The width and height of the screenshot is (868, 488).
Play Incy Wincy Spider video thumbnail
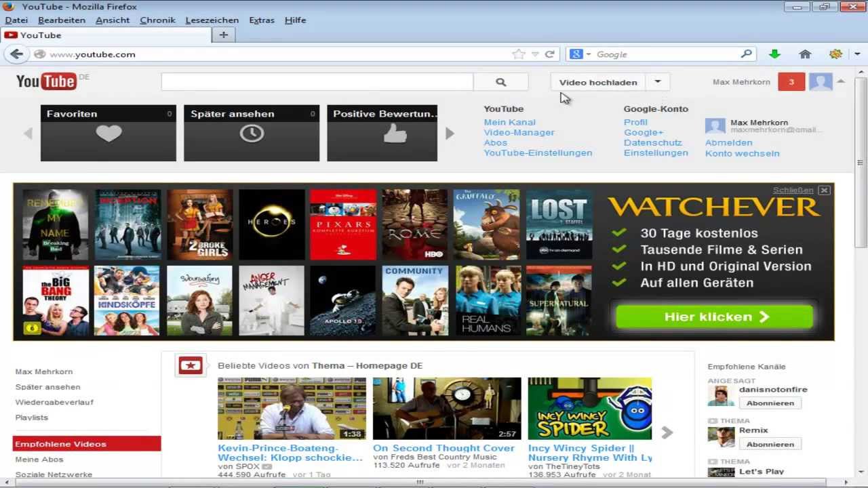[x=590, y=409]
